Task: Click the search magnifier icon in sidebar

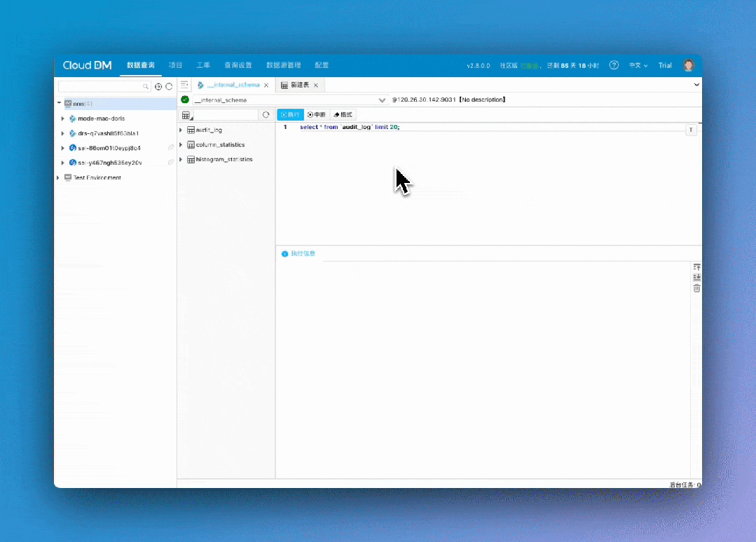Action: pos(146,86)
